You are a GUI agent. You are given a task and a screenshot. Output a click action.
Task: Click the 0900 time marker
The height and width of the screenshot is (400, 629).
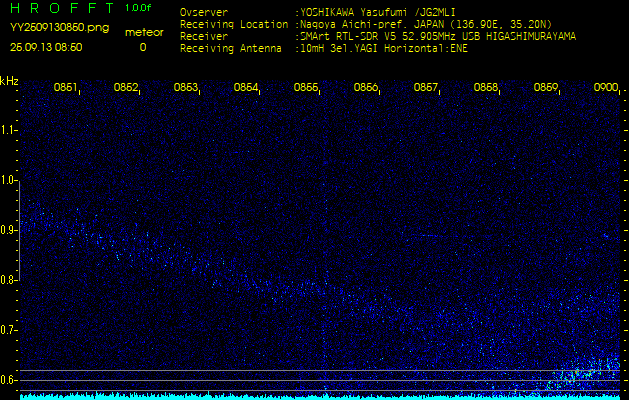pos(606,88)
